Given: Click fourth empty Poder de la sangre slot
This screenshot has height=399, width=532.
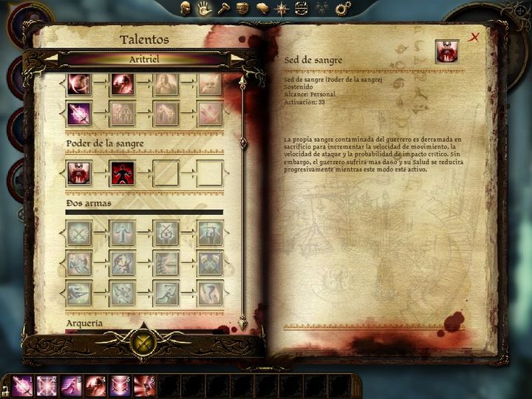Looking at the screenshot, I should pyautogui.click(x=210, y=173).
